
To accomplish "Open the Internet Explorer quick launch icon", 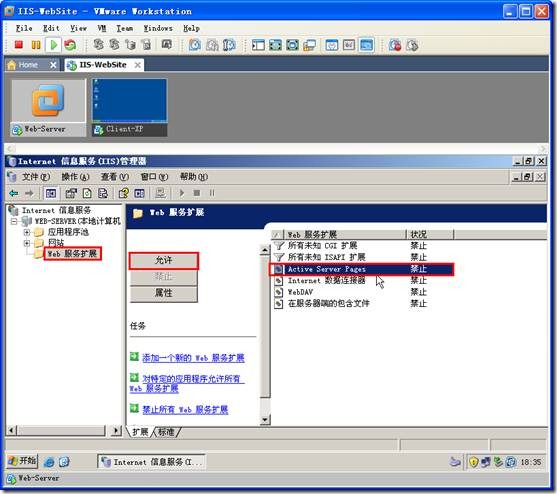I will tap(49, 462).
